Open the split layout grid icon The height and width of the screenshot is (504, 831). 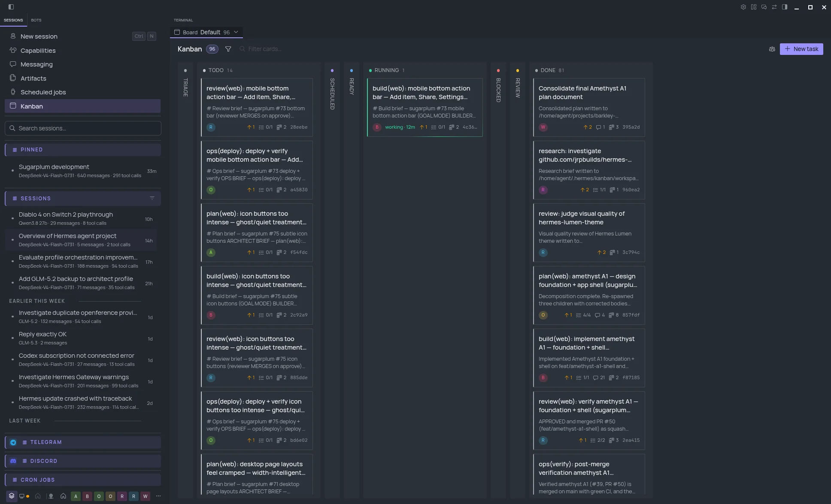754,7
